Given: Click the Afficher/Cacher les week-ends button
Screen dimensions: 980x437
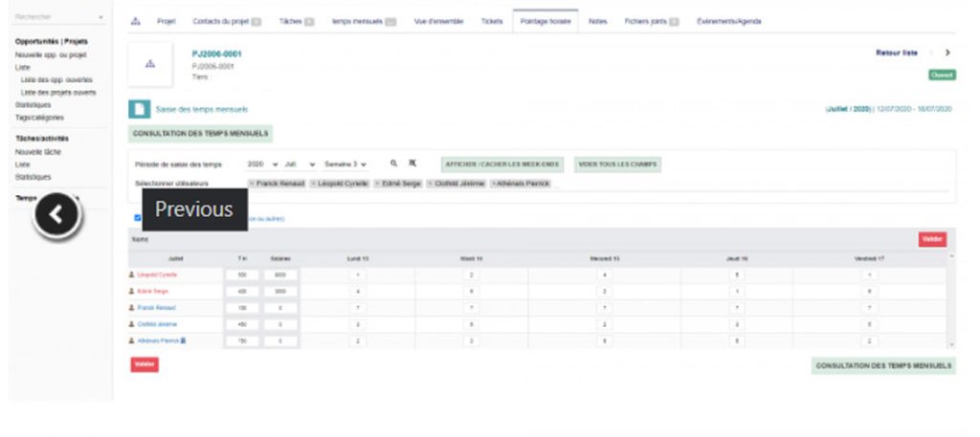Looking at the screenshot, I should [x=503, y=164].
